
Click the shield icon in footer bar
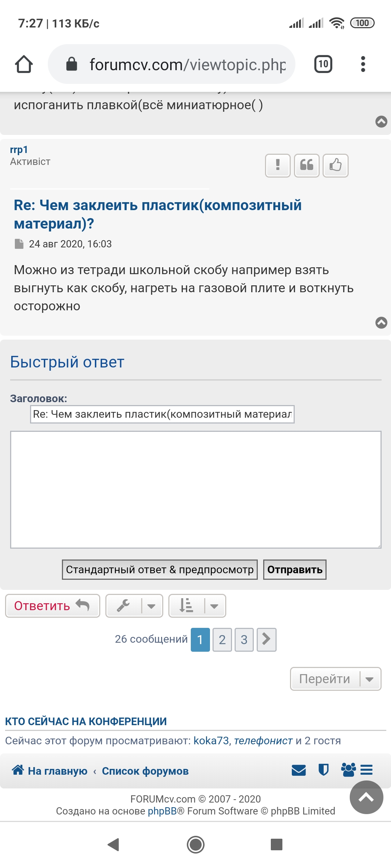click(323, 770)
